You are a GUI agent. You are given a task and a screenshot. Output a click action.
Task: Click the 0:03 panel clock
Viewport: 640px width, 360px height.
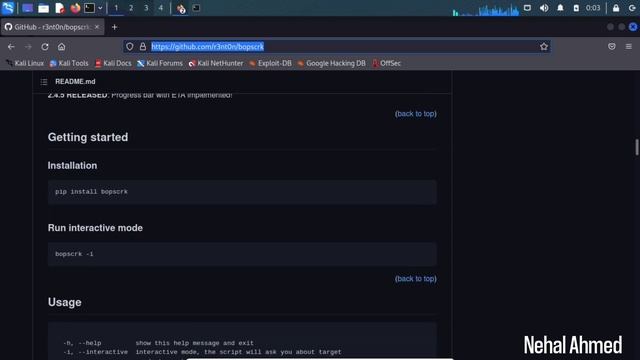tap(593, 8)
